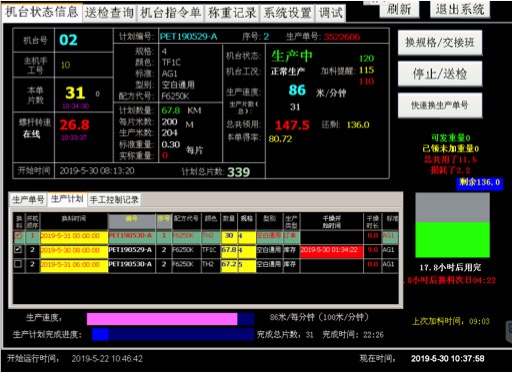Click the 停止/送检 button
The height and width of the screenshot is (372, 513).
440,74
